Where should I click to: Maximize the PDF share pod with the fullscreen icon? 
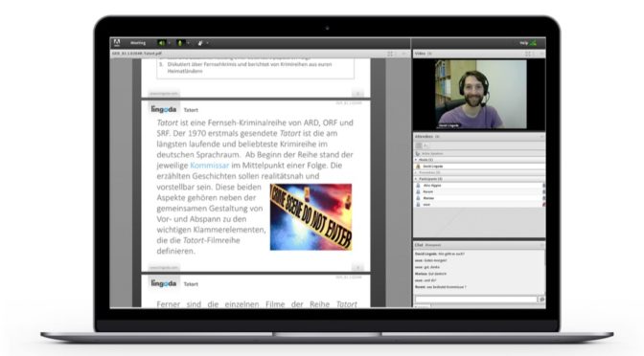(390, 54)
